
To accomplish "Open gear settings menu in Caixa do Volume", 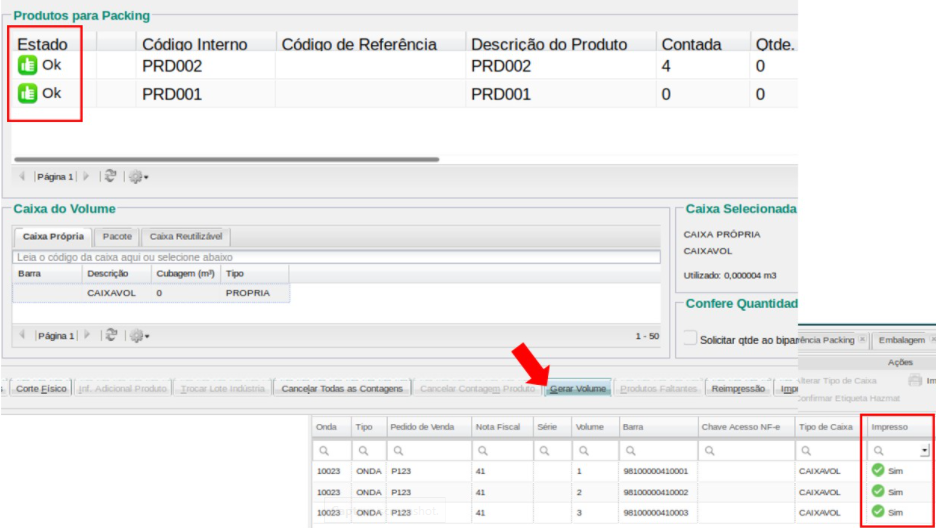I will pyautogui.click(x=139, y=336).
